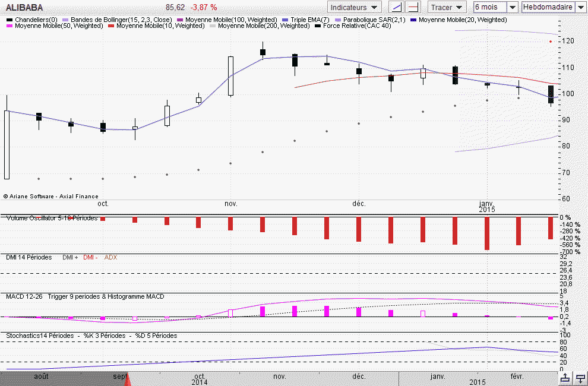588x386 pixels.
Task: Click the downward arrow panel icon at bottom right
Action: pyautogui.click(x=580, y=378)
